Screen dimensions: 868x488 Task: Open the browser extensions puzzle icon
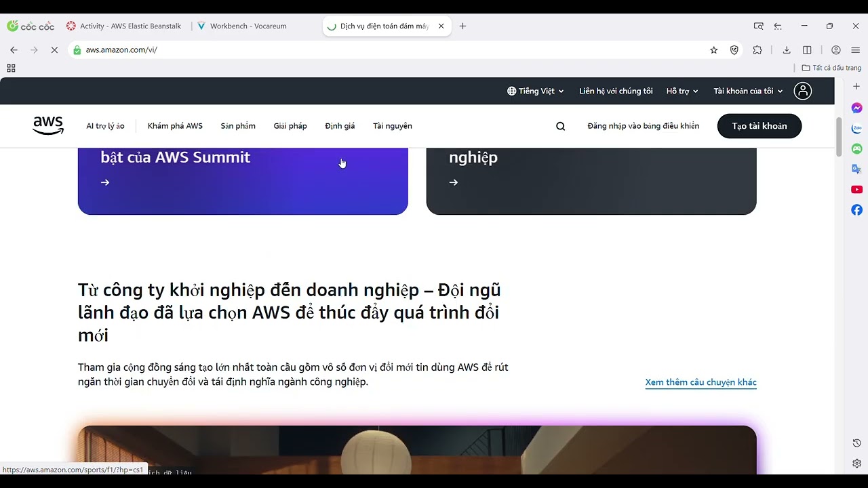(x=757, y=50)
